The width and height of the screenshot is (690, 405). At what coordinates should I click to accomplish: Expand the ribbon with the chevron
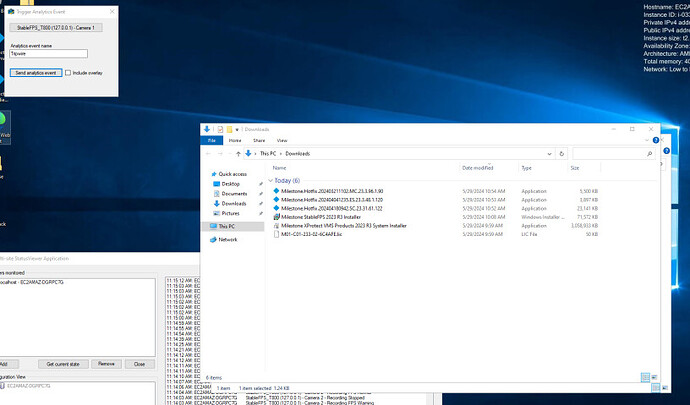pyautogui.click(x=647, y=140)
